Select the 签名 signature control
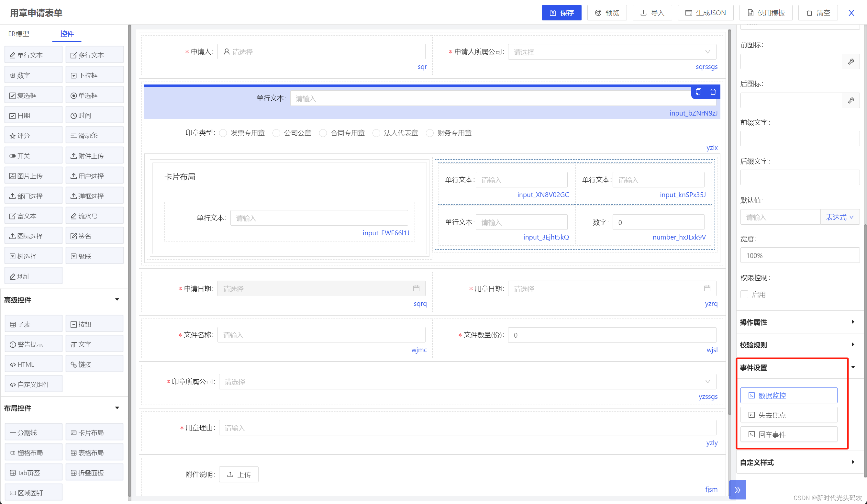The width and height of the screenshot is (867, 504). (x=94, y=236)
